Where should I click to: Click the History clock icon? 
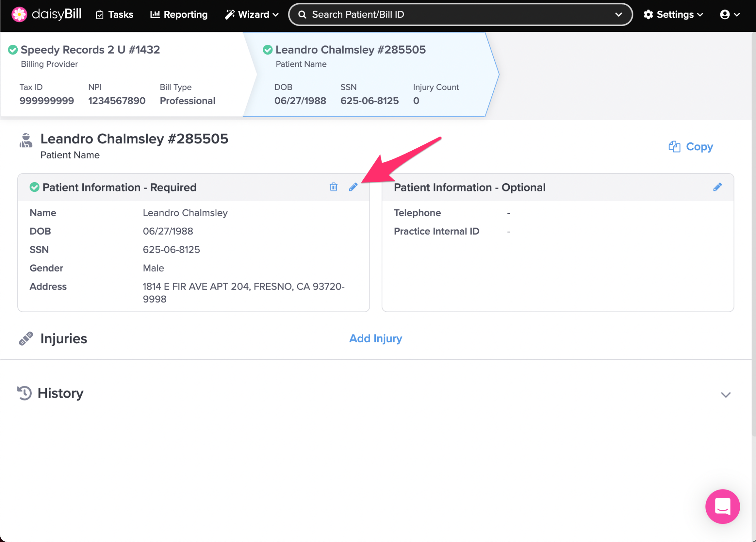25,393
